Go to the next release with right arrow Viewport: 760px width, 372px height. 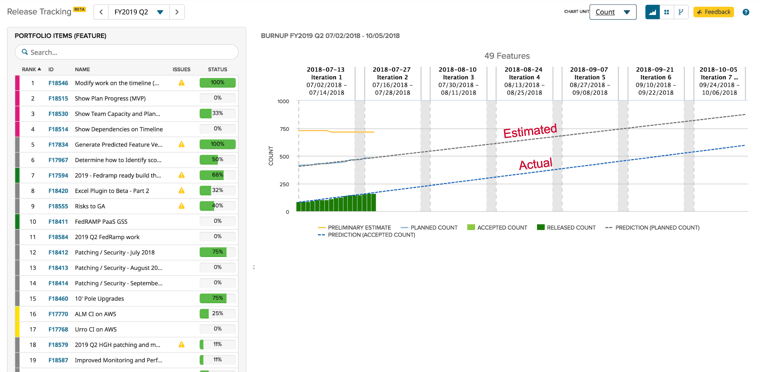[177, 12]
